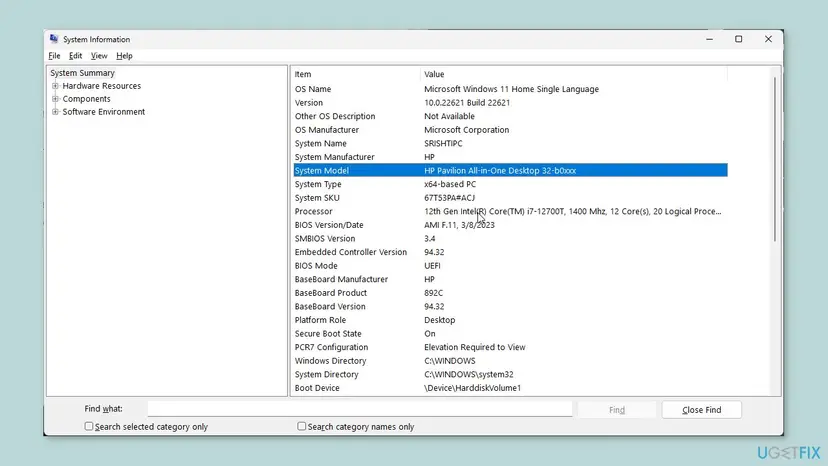The image size is (828, 466).
Task: Select the BaseBoard Version row
Action: tap(510, 306)
